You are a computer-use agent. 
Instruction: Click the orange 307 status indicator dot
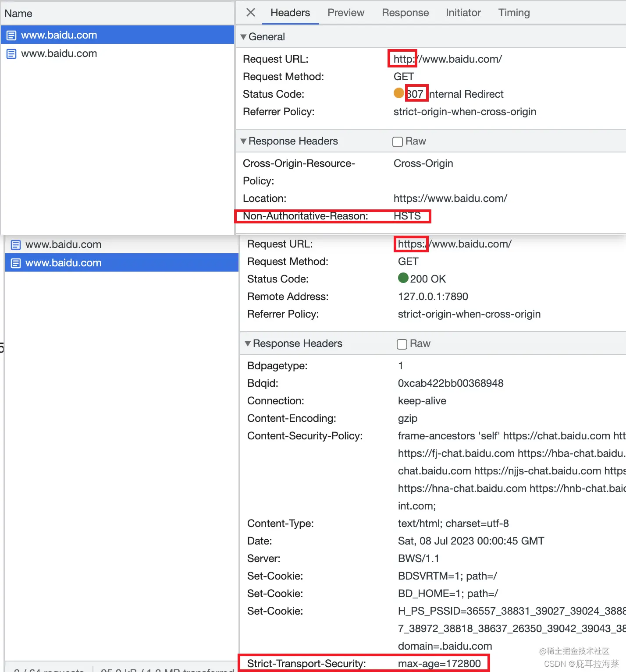[399, 93]
